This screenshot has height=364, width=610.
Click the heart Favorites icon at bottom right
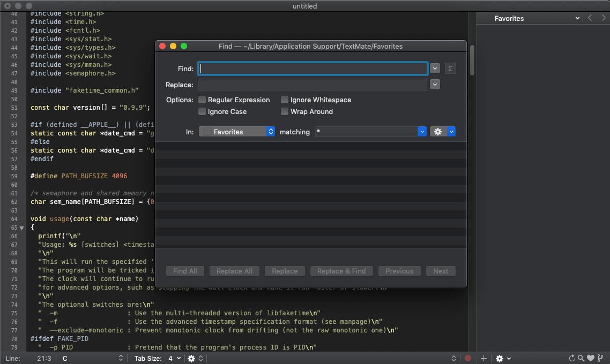[x=590, y=358]
